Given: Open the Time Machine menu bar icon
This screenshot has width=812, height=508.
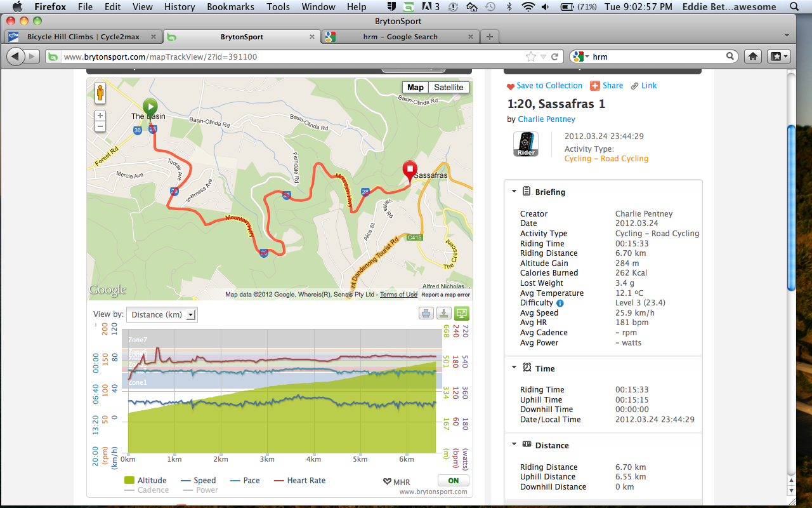Looking at the screenshot, I should 490,7.
